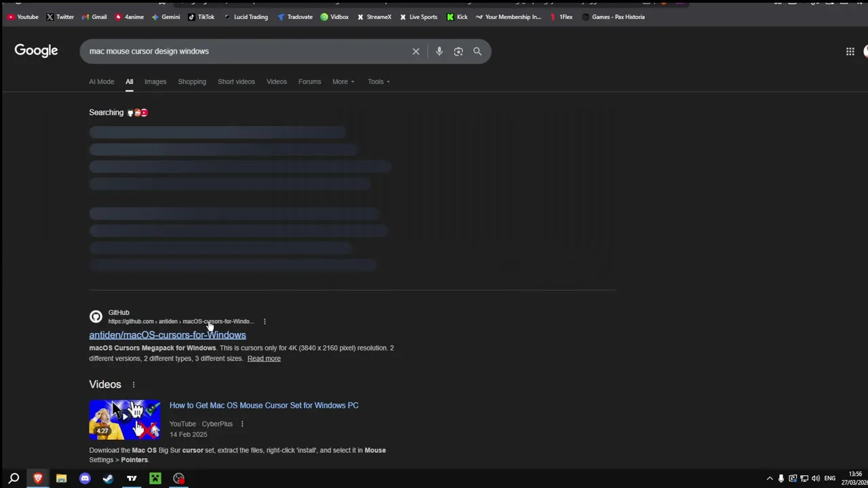Switch to the Images tab
Image resolution: width=868 pixels, height=488 pixels.
155,81
